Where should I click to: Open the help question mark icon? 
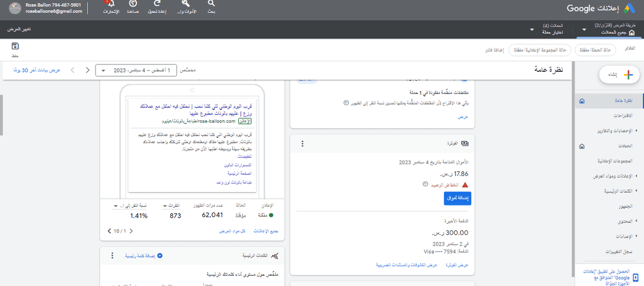pyautogui.click(x=133, y=5)
